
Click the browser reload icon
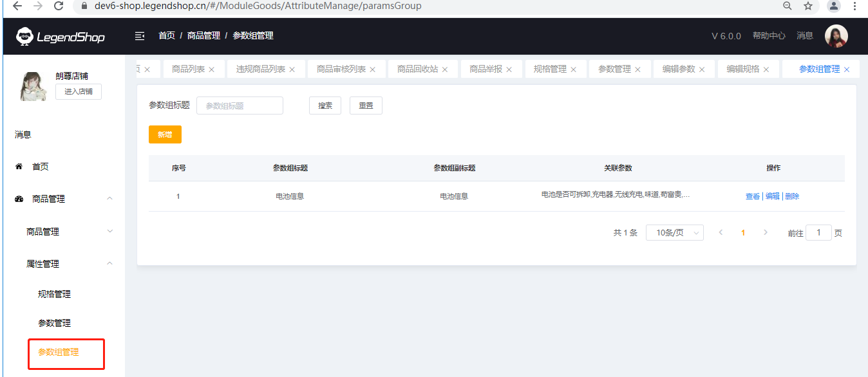click(59, 6)
